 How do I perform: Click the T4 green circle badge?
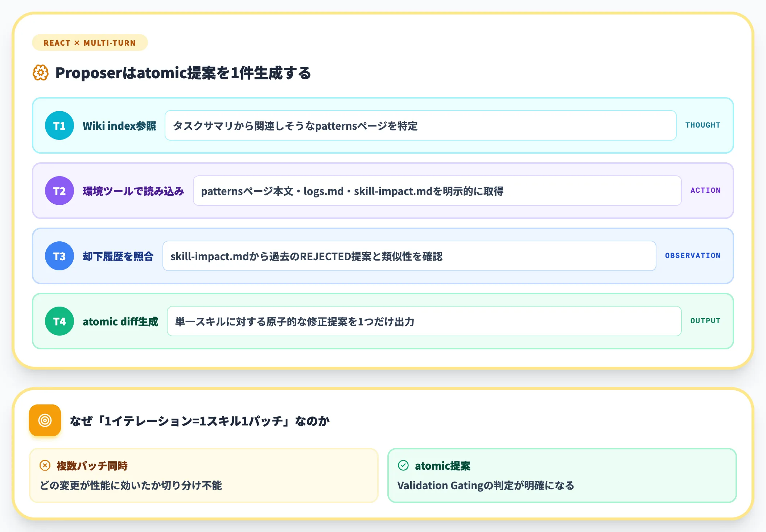click(x=59, y=321)
